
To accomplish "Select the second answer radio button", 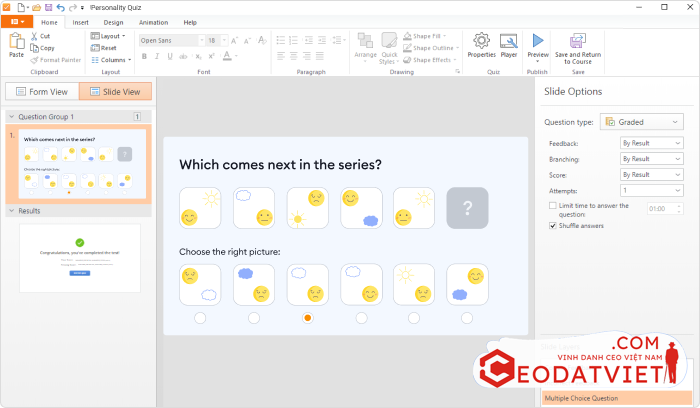I will pyautogui.click(x=254, y=318).
